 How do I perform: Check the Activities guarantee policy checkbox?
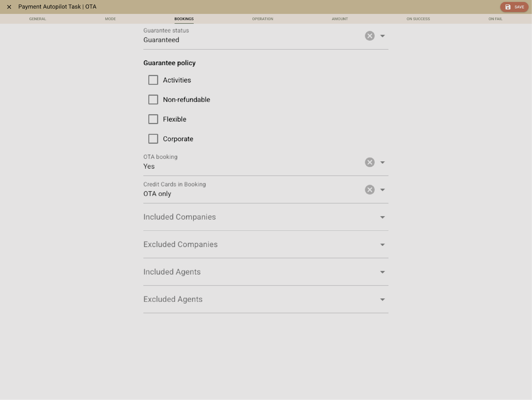tap(153, 80)
